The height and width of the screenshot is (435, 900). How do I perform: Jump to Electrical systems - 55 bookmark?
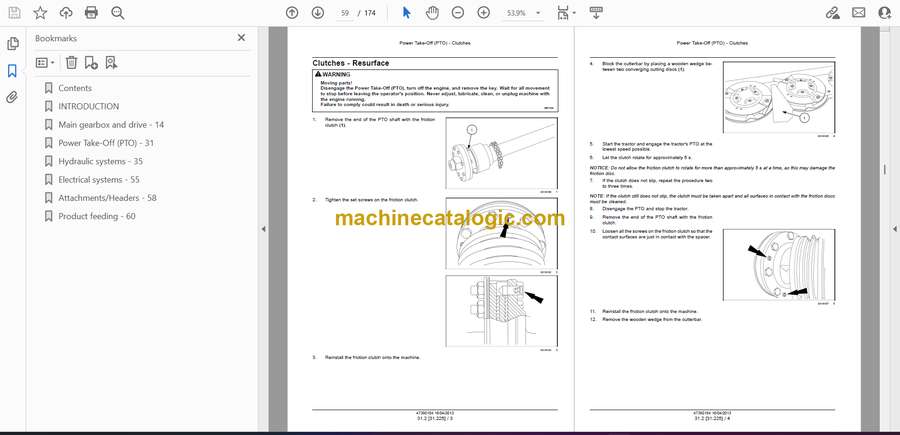tap(99, 180)
